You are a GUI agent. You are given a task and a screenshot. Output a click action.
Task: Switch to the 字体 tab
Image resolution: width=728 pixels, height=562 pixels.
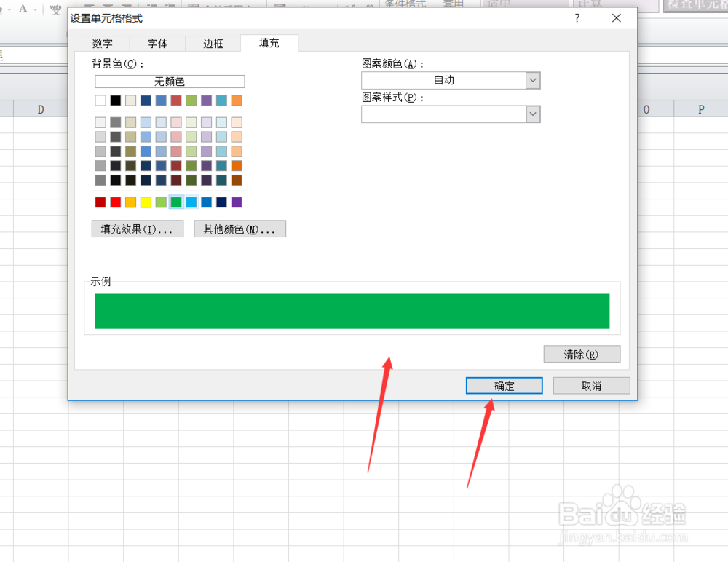tap(157, 43)
